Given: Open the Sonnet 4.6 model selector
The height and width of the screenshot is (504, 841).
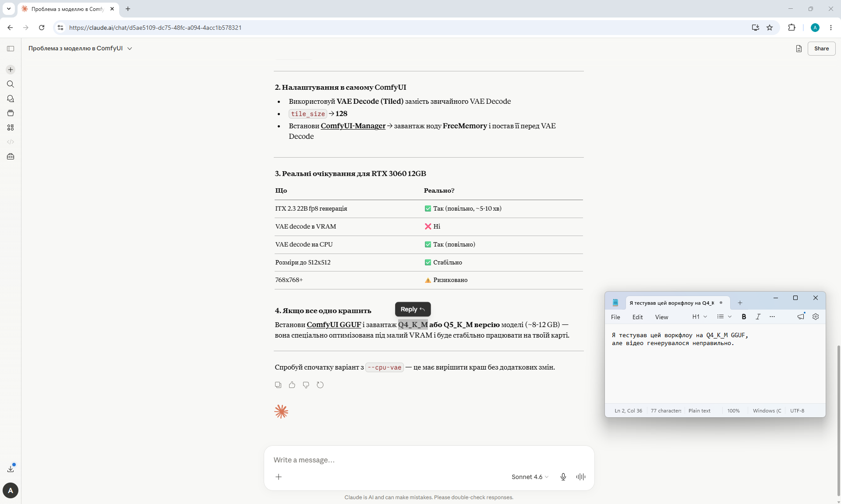Looking at the screenshot, I should [x=530, y=477].
